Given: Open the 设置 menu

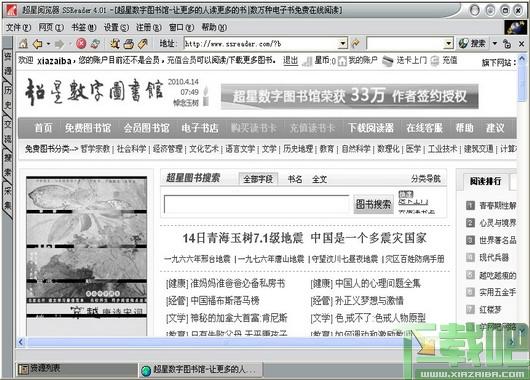Looking at the screenshot, I should [x=116, y=27].
